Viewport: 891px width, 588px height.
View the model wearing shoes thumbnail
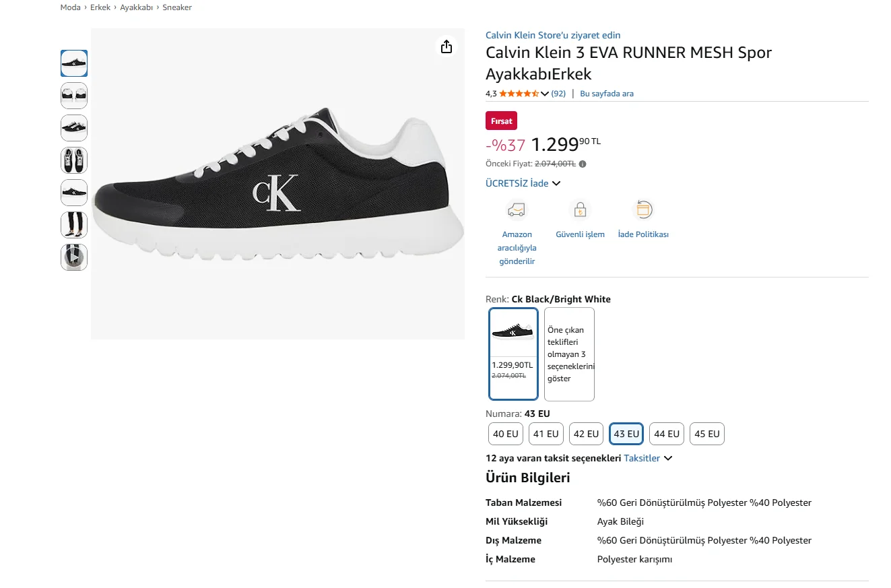click(x=74, y=224)
